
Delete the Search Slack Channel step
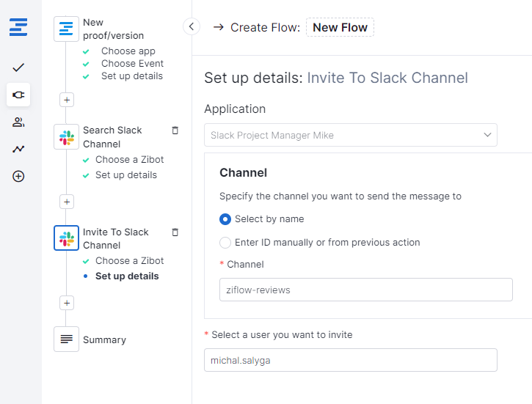pyautogui.click(x=175, y=131)
